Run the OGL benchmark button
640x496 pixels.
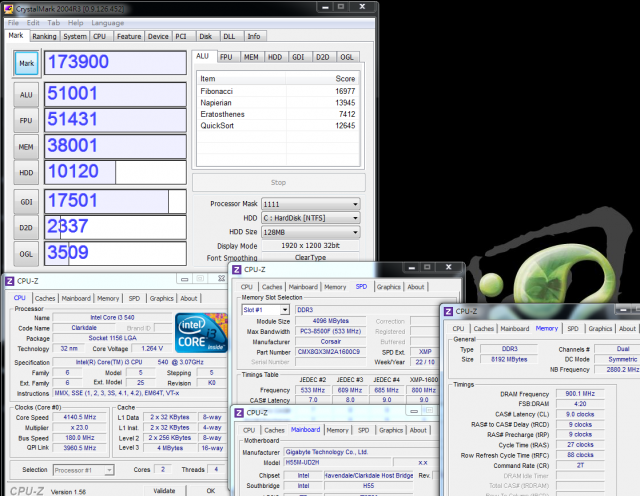click(26, 254)
